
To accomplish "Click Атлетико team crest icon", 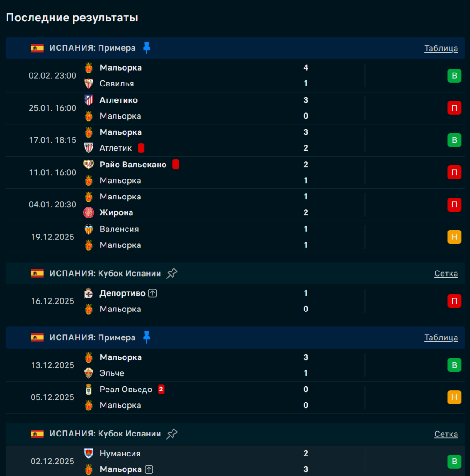I will click(88, 100).
